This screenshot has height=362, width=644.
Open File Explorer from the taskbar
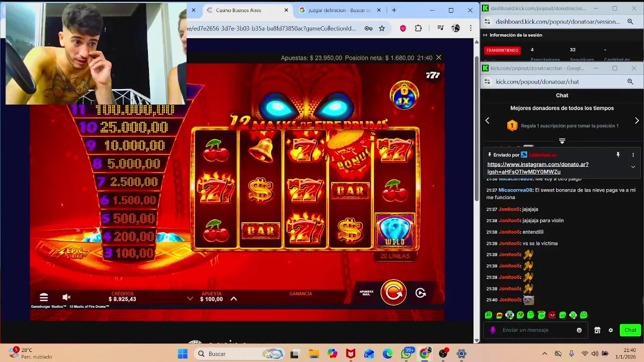[x=313, y=354]
